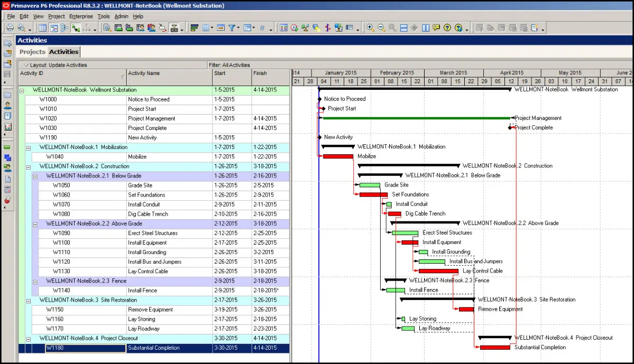Click the Add folder icon in the left sidebar
This screenshot has height=364, width=634.
(x=8, y=43)
